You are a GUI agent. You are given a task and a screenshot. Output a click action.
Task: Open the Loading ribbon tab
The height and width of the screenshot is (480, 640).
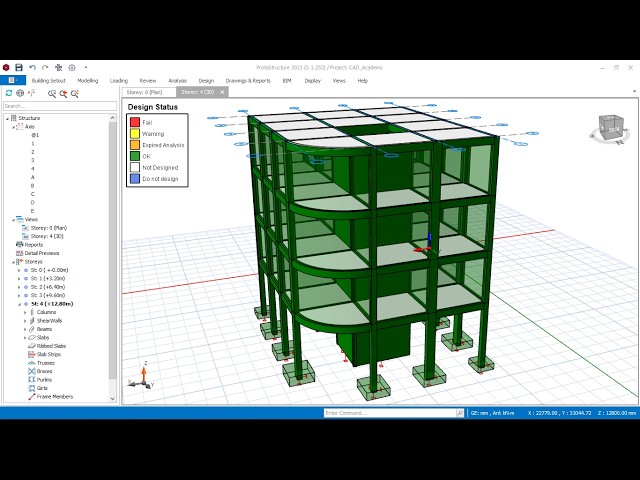pyautogui.click(x=119, y=81)
